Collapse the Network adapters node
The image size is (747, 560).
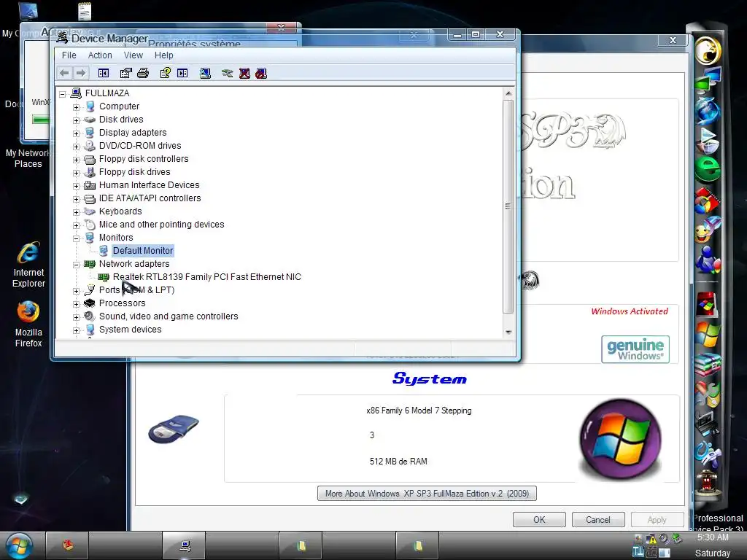coord(76,265)
